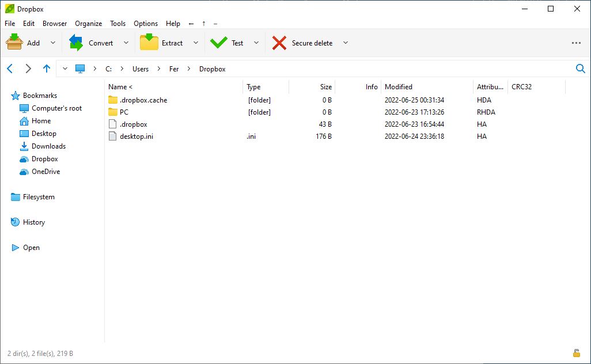
Task: Click the minus icon in the menu bar
Action: (x=215, y=24)
